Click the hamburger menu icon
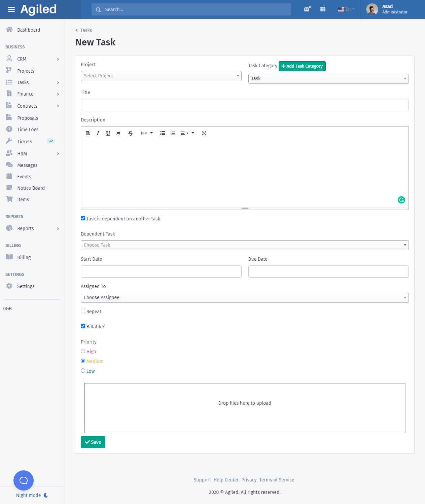425x504 pixels. 11,9
